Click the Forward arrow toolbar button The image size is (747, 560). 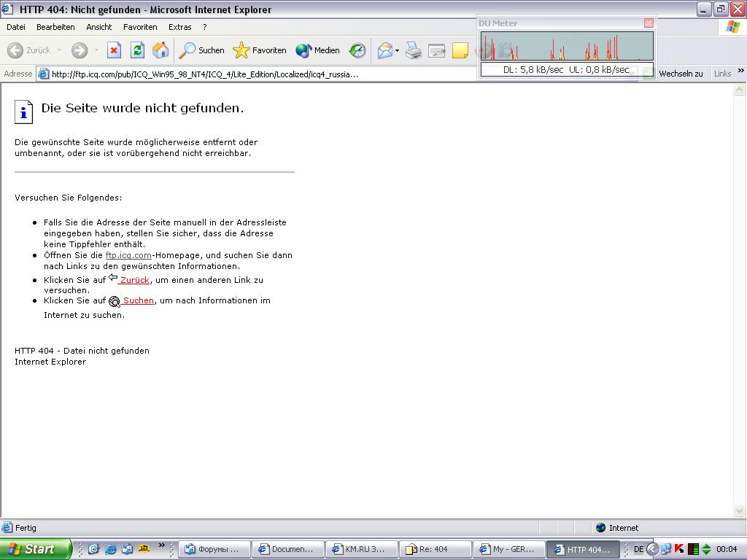(x=80, y=50)
